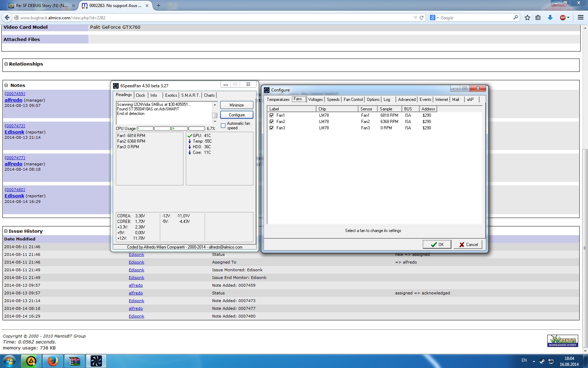Click the SpeedFan window title icon
This screenshot has width=588, height=368.
point(116,86)
